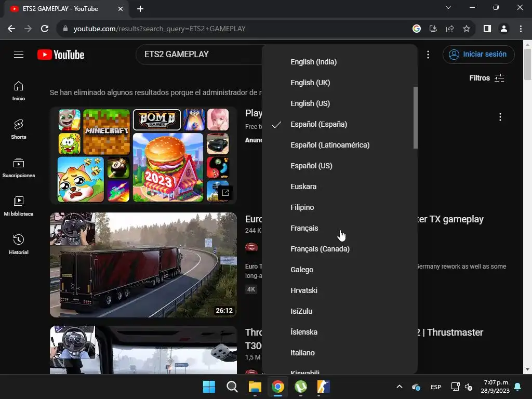Choose Euskara from the language list

point(340,187)
